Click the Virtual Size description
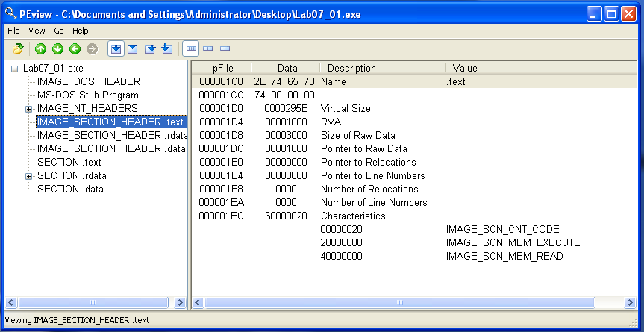Screen dimensions: 644x332 coord(346,109)
